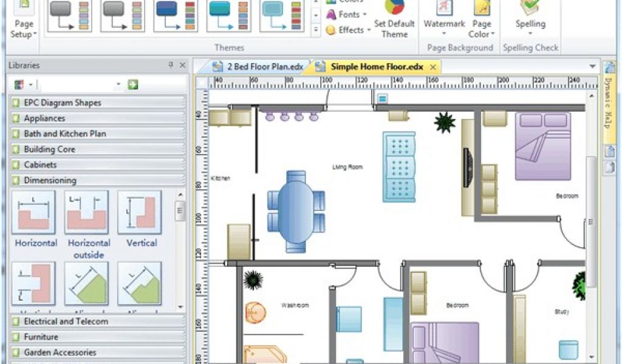Click the green arrow search button

(133, 85)
